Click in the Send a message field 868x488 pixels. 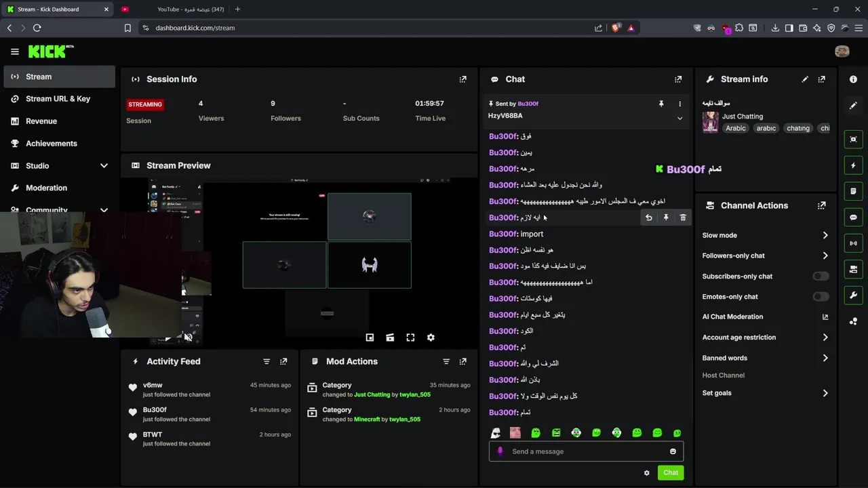pos(587,451)
